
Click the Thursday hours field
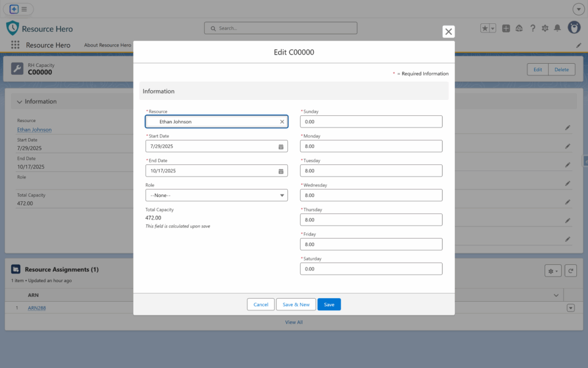[371, 220]
